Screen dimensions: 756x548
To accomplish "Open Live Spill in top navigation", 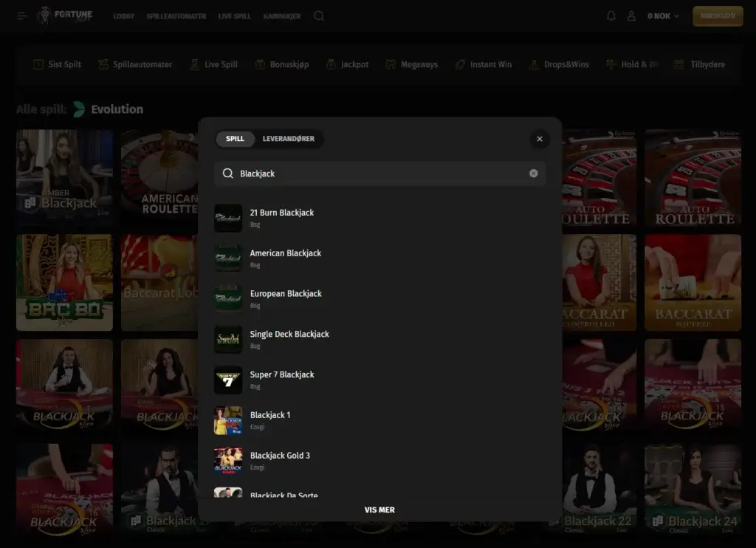I will point(234,16).
